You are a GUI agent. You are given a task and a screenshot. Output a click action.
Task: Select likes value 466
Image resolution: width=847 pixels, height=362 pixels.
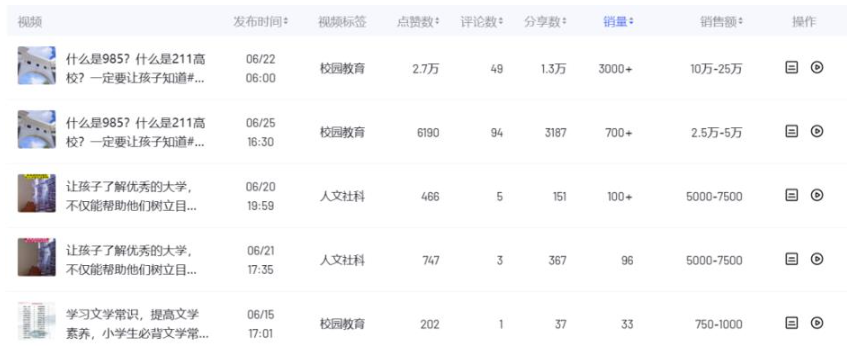click(431, 196)
